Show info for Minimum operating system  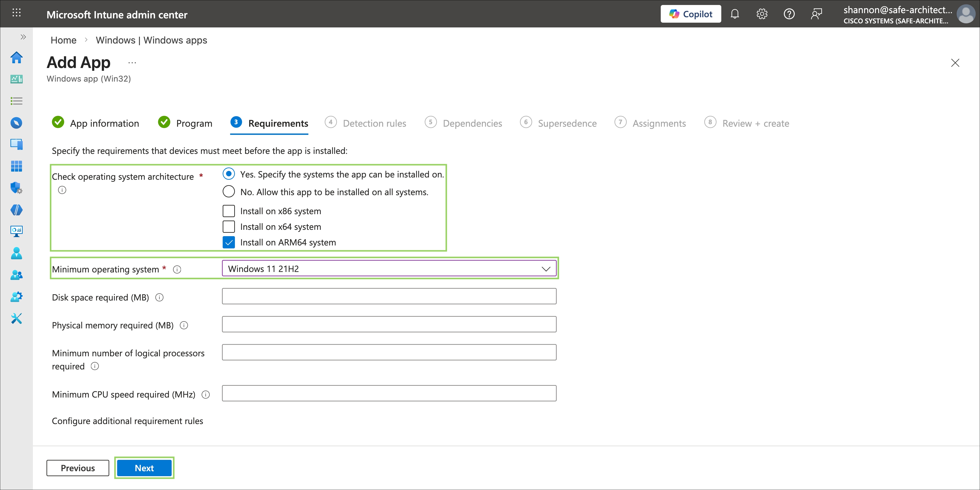tap(177, 269)
